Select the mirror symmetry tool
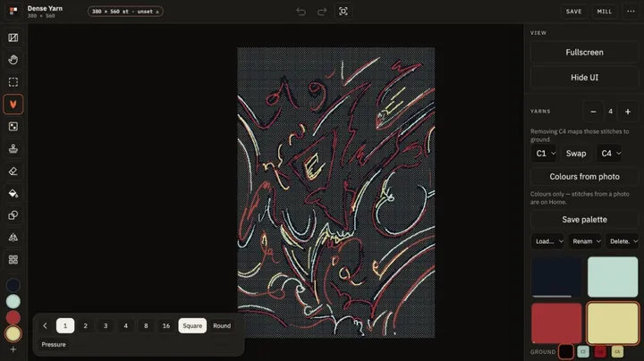Image resolution: width=644 pixels, height=361 pixels. click(x=13, y=238)
